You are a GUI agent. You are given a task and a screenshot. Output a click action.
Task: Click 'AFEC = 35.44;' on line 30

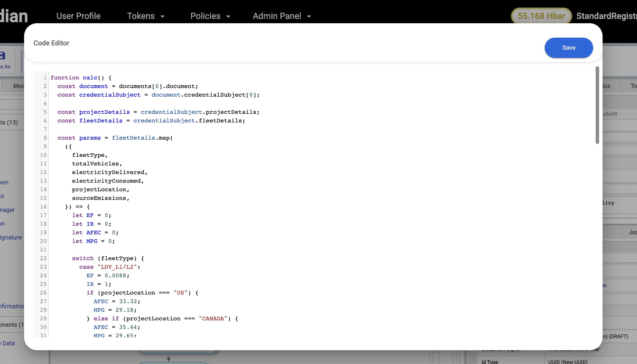(x=117, y=327)
